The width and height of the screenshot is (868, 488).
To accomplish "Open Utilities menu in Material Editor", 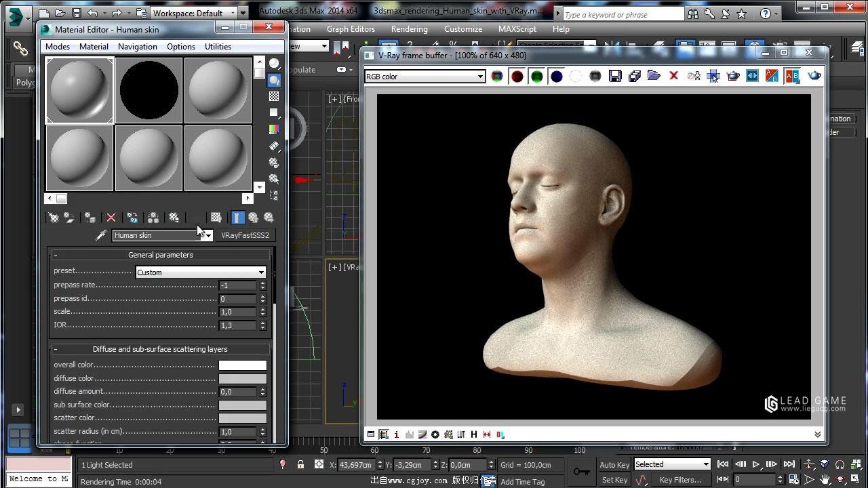I will click(x=218, y=47).
